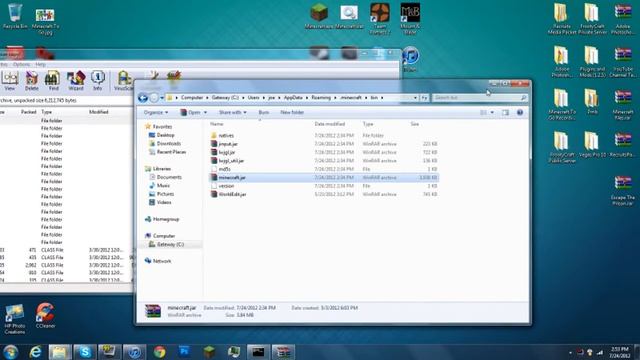
Task: Select Favorites in the navigation pane
Action: (159, 127)
